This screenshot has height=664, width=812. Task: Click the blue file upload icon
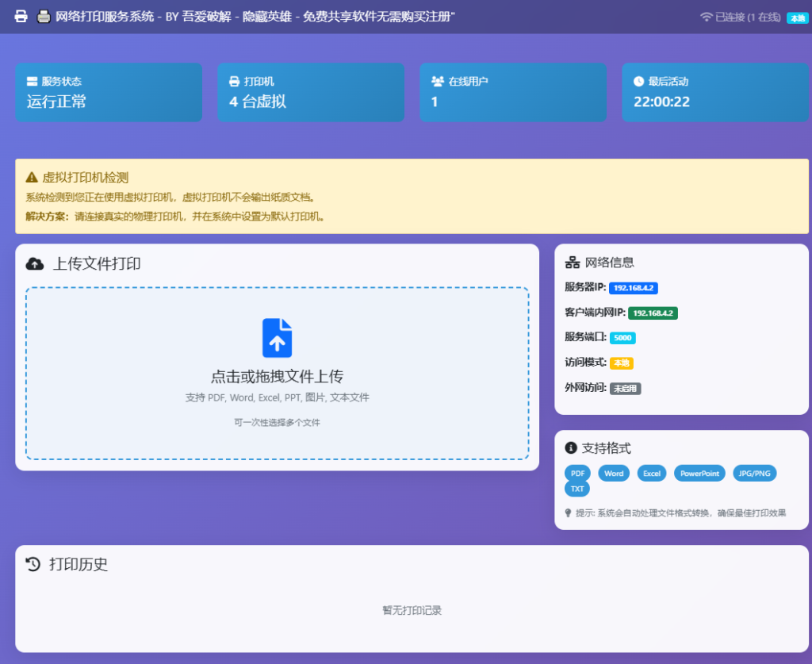click(x=277, y=338)
